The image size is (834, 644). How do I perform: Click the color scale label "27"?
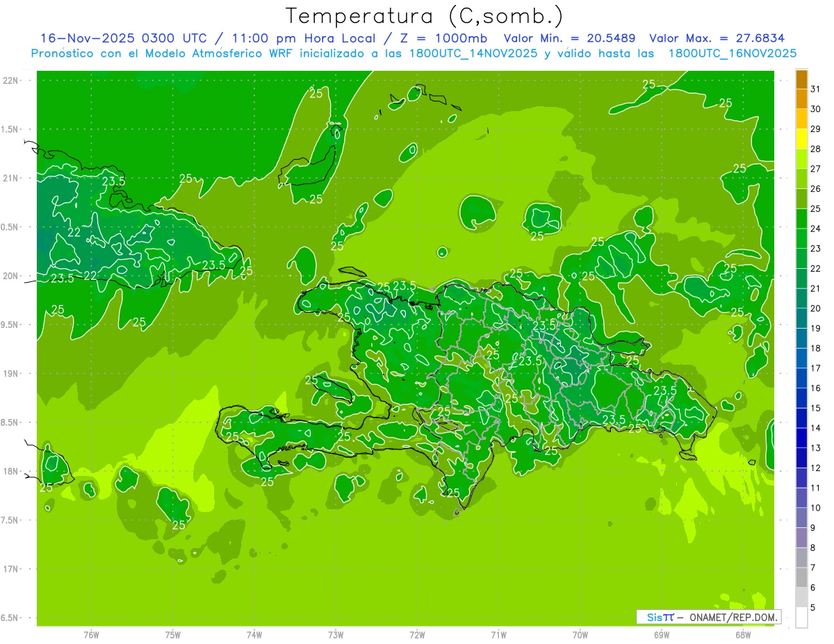(816, 169)
